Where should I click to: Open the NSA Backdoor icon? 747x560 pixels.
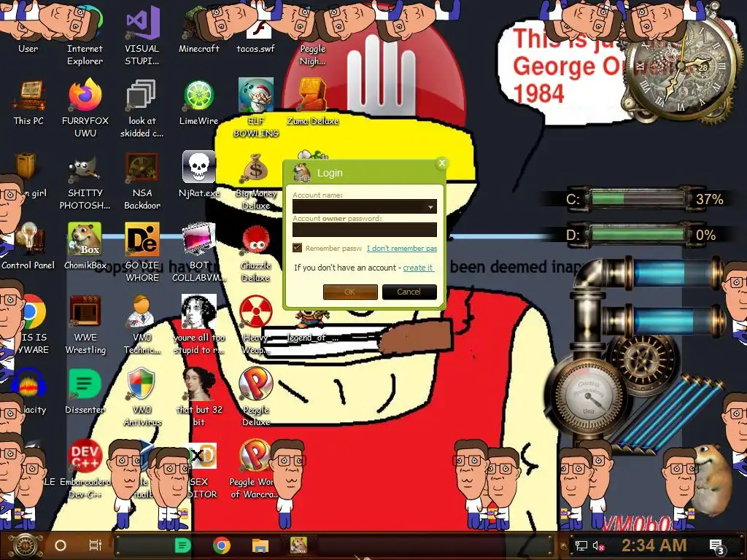142,181
